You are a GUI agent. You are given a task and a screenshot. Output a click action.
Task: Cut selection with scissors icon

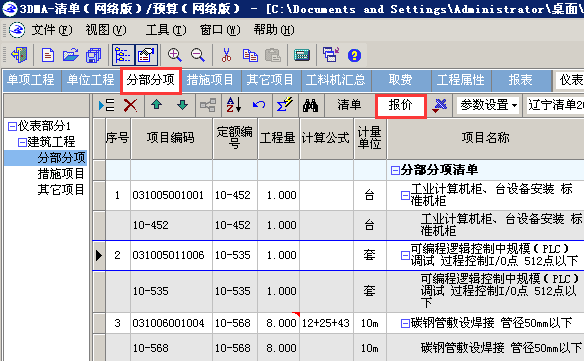click(226, 55)
